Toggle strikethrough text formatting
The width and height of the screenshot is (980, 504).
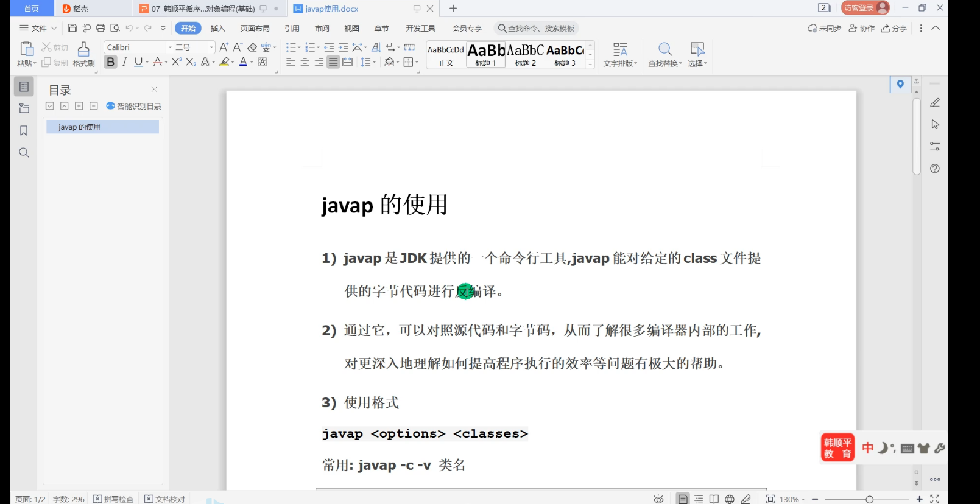click(x=157, y=61)
